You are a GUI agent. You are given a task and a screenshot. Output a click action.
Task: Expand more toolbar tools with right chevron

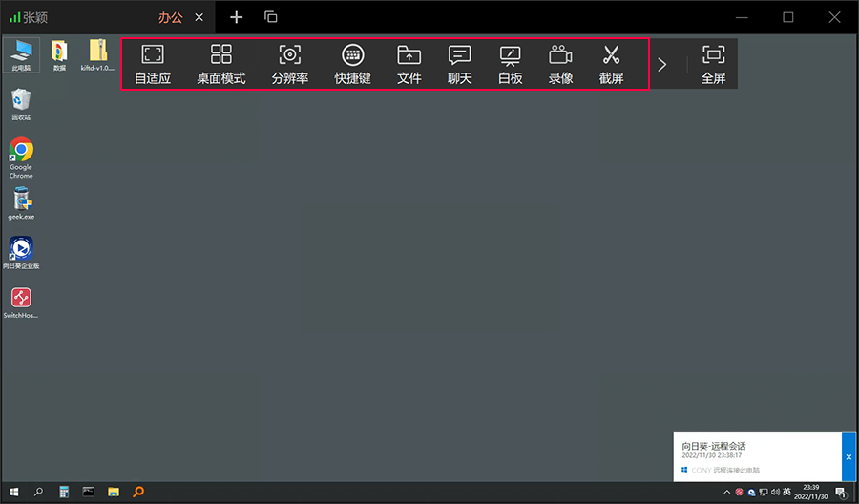pos(662,65)
